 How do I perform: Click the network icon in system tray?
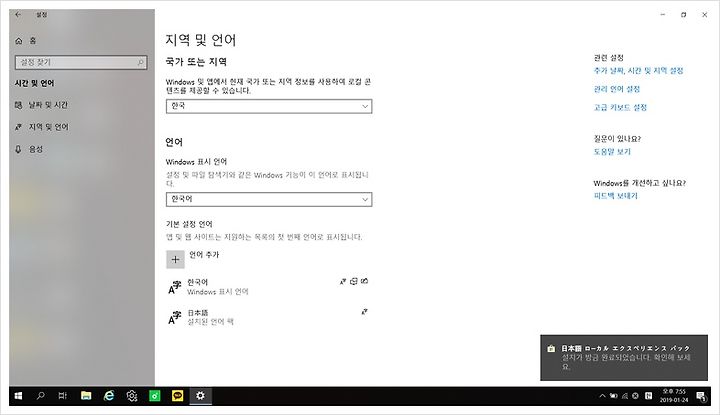pos(624,396)
